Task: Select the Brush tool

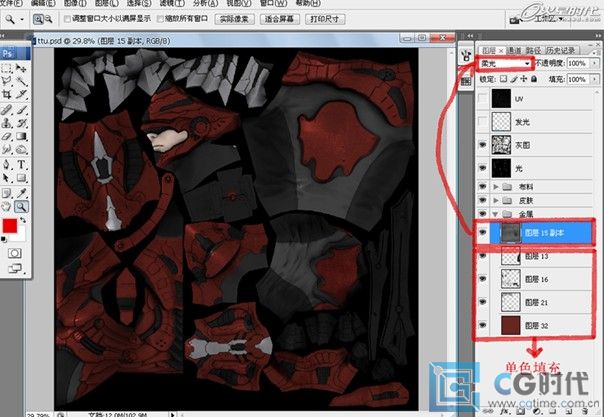Action: point(21,110)
